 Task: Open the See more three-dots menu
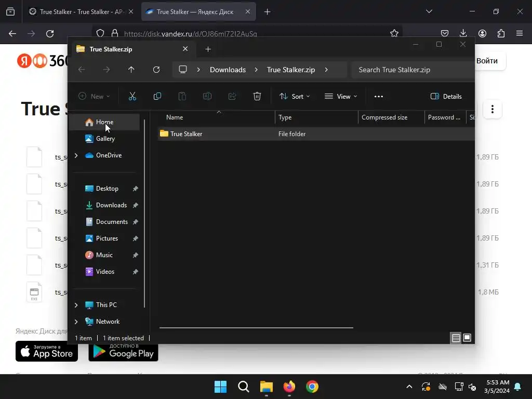pos(379,96)
